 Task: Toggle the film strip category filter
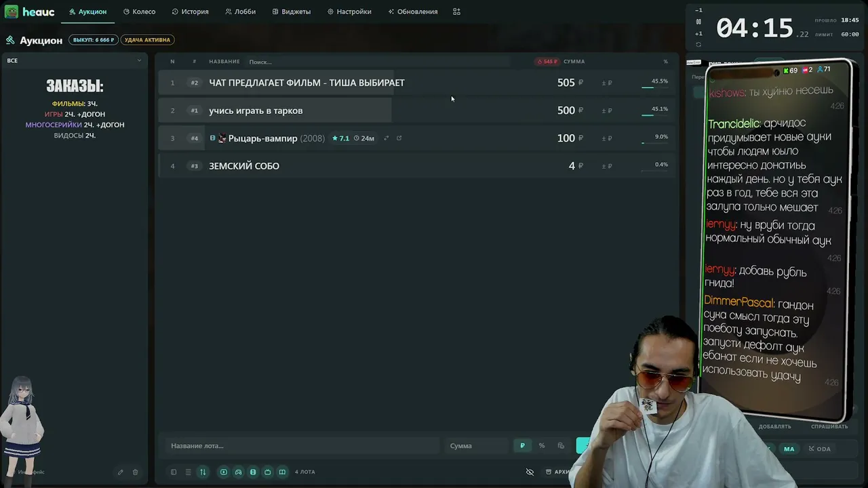point(253,472)
